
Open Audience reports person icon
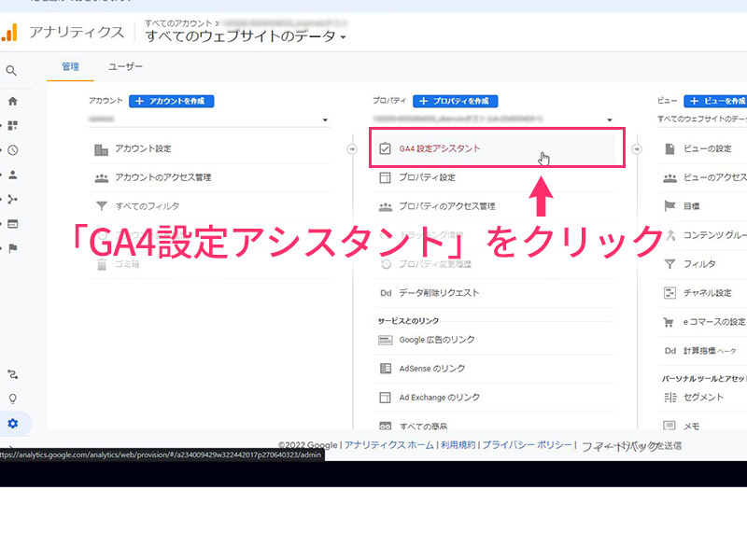[x=13, y=175]
